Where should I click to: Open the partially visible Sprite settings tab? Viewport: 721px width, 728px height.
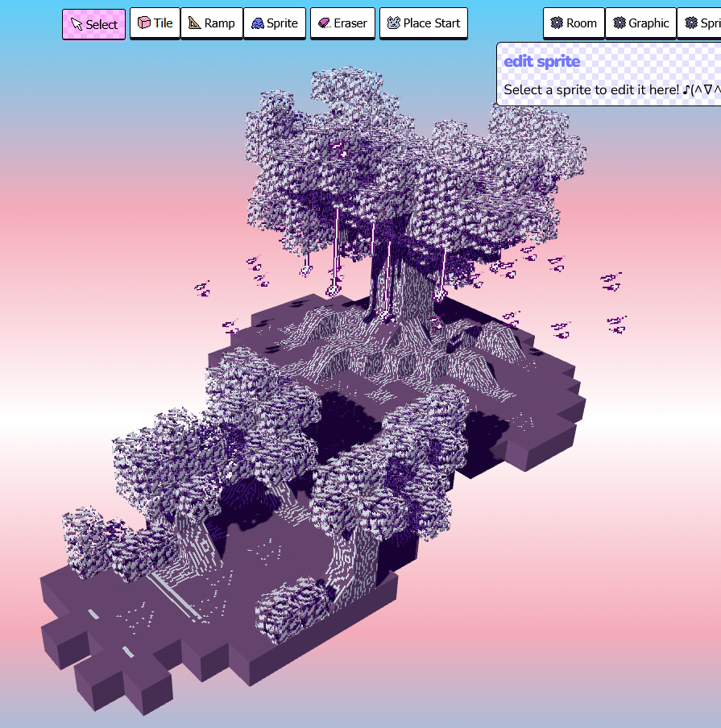701,23
